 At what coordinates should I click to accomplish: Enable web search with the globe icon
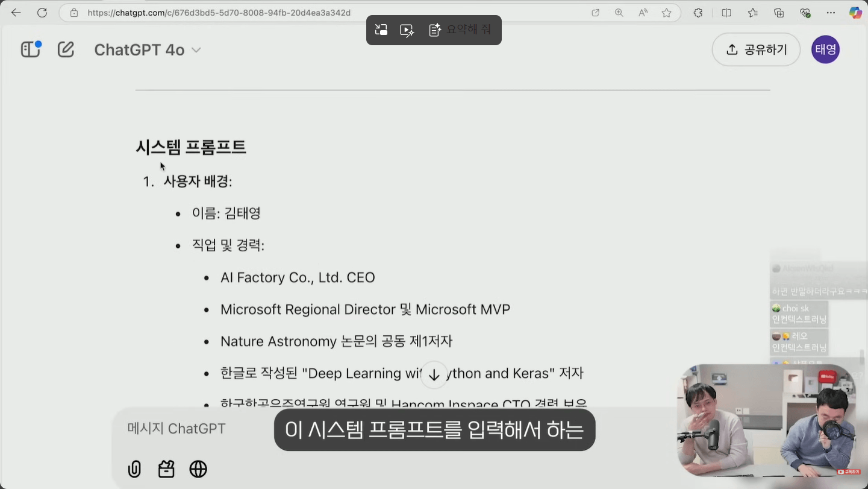198,469
